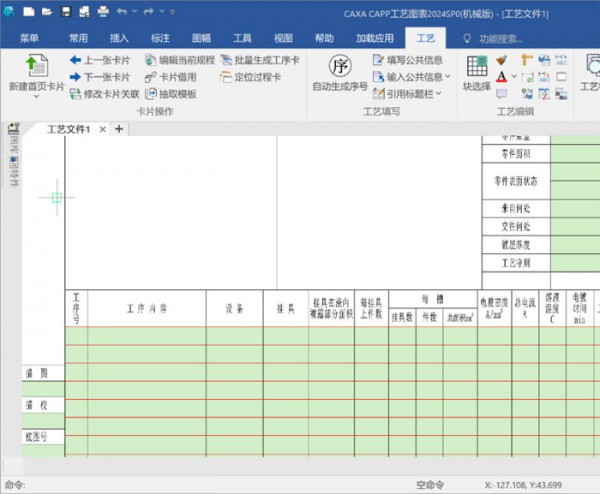Click 编辑当前规程 button
The image size is (600, 494).
[180, 60]
